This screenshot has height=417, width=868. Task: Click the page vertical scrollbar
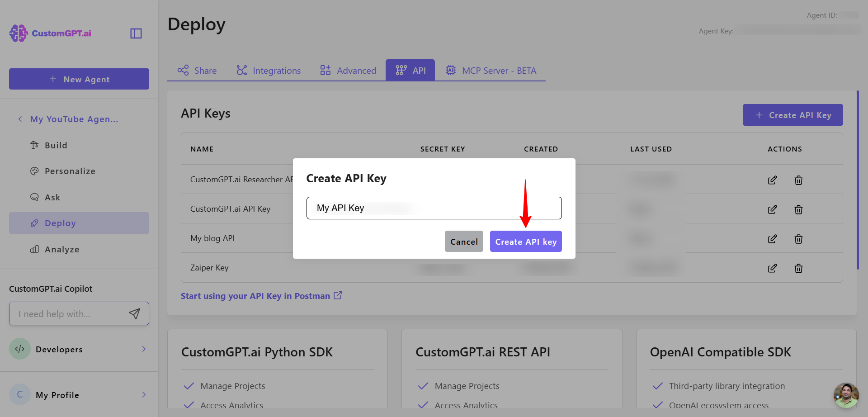[x=858, y=180]
